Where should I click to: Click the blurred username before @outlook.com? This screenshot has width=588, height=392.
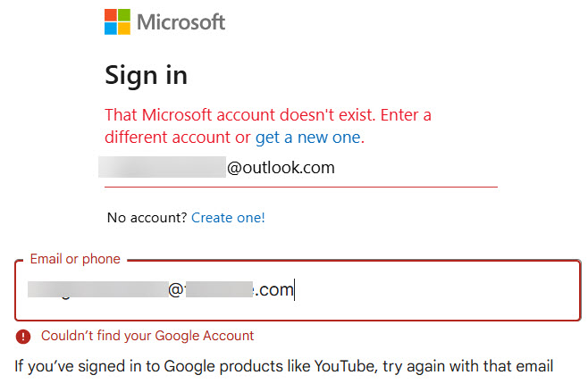pos(161,167)
